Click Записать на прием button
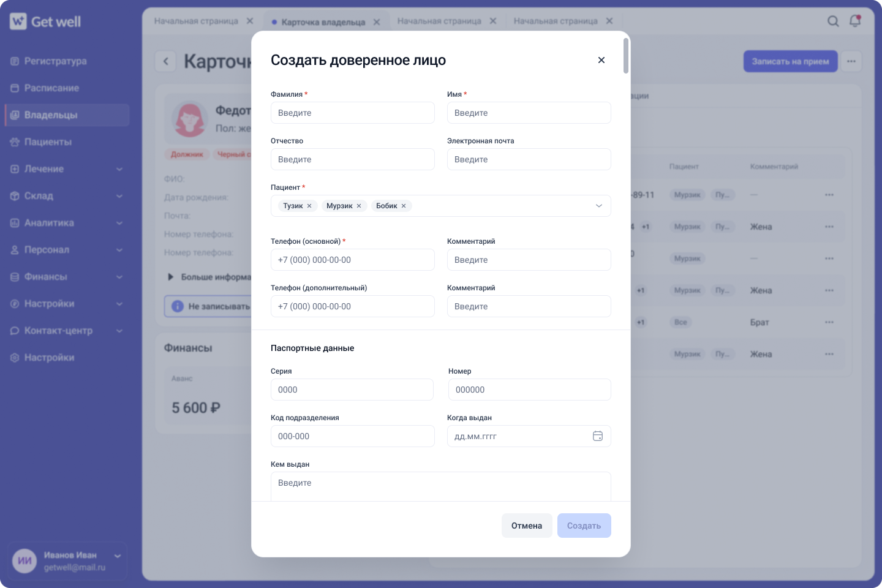882x588 pixels. tap(791, 61)
